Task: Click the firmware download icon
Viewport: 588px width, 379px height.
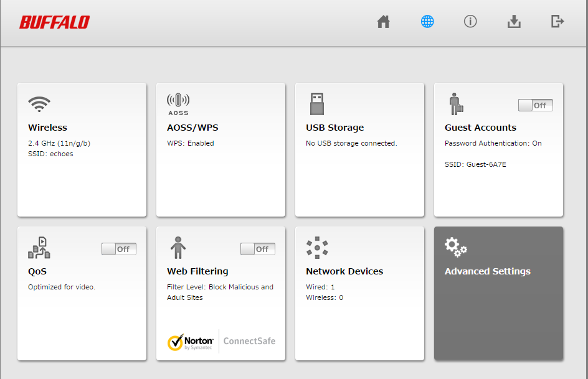Action: click(514, 22)
